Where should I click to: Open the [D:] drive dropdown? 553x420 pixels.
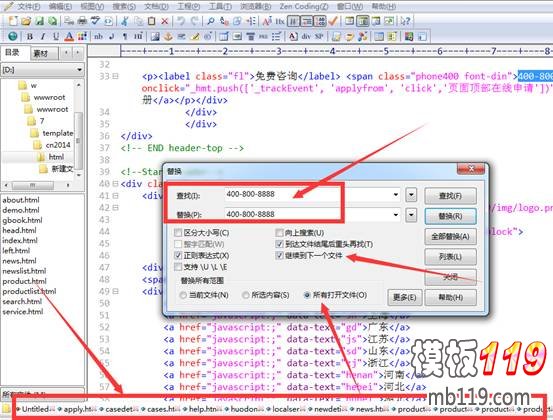coord(80,70)
